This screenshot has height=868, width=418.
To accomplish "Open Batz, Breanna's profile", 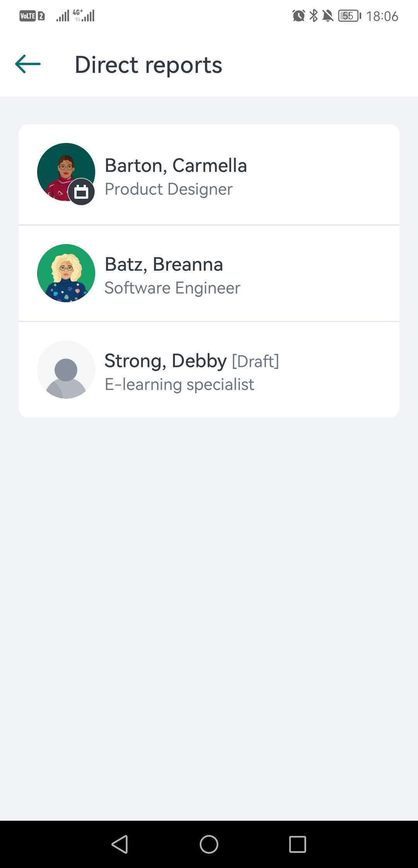I will 164,264.
